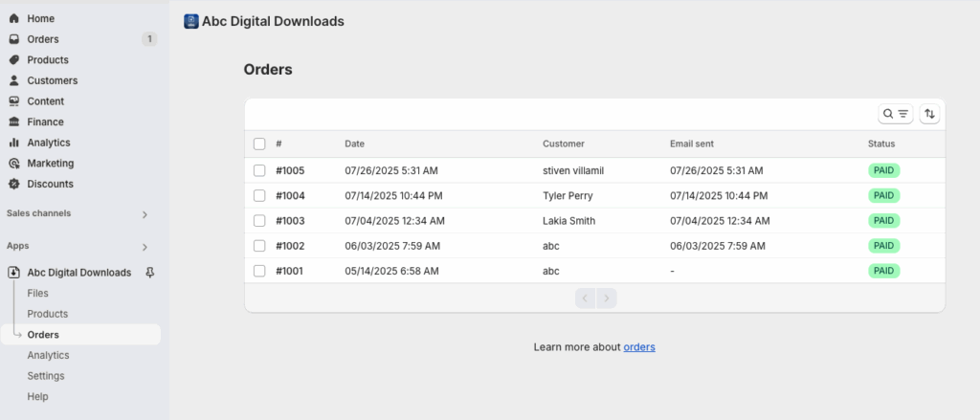Open Settings under Abc Digital Downloads
Image resolution: width=980 pixels, height=420 pixels.
coord(46,376)
